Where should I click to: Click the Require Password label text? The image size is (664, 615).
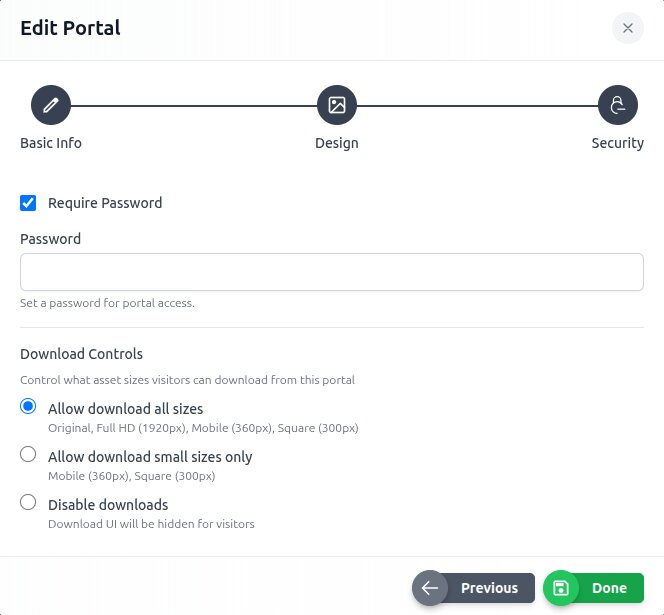click(105, 203)
